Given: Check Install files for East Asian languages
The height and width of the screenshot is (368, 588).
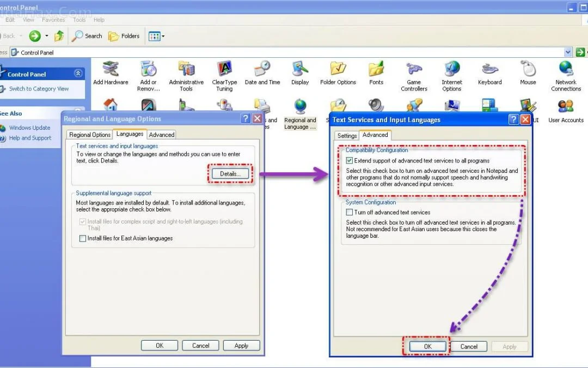Looking at the screenshot, I should point(83,238).
